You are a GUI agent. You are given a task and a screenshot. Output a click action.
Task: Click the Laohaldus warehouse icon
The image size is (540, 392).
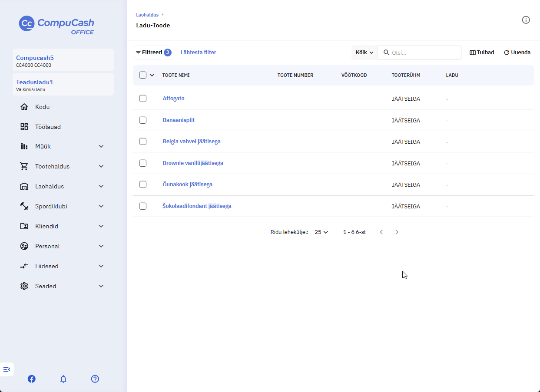click(24, 186)
